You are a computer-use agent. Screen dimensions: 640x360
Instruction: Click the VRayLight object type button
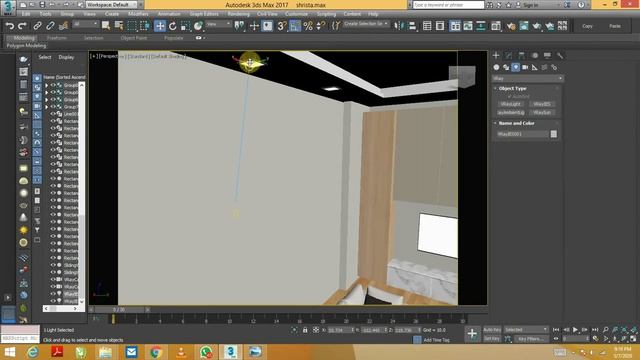[x=511, y=104]
